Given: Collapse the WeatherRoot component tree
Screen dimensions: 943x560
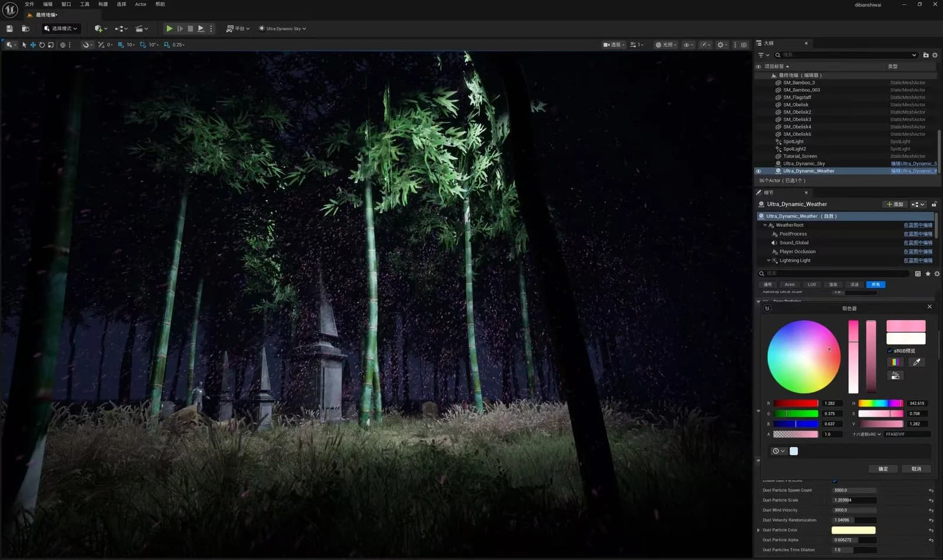Looking at the screenshot, I should (x=765, y=225).
